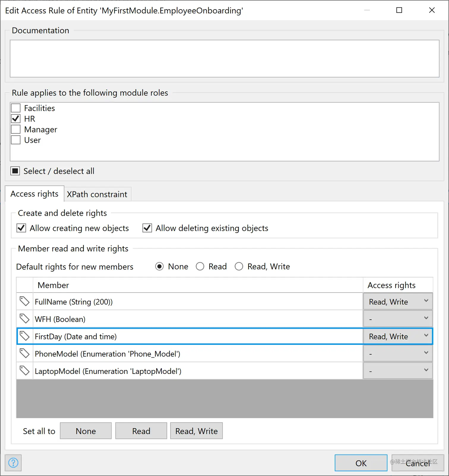Image resolution: width=449 pixels, height=476 pixels.
Task: Toggle Select / deselect all checkbox
Action: click(x=15, y=171)
